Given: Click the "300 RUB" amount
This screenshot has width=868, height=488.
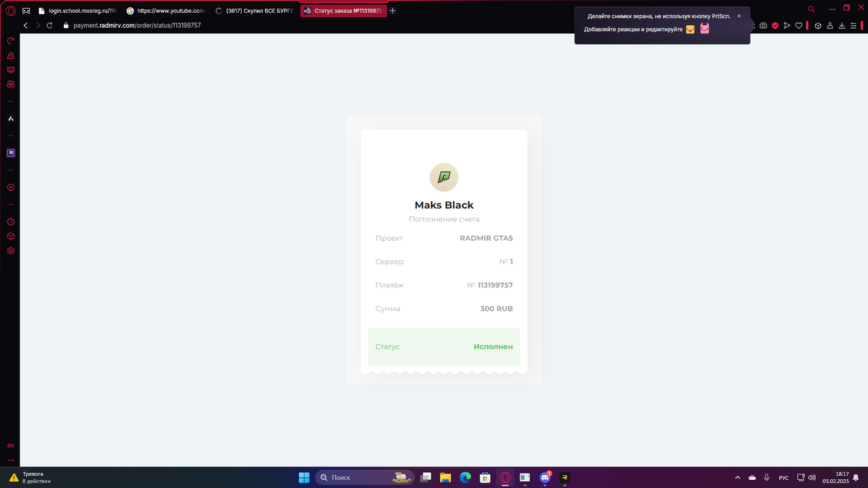Looking at the screenshot, I should click(x=496, y=308).
